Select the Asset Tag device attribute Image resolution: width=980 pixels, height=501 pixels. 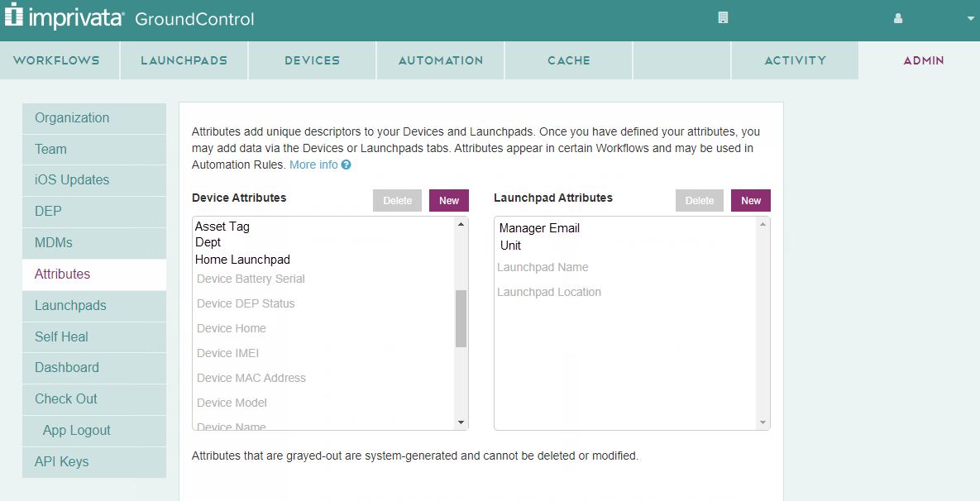click(x=222, y=227)
